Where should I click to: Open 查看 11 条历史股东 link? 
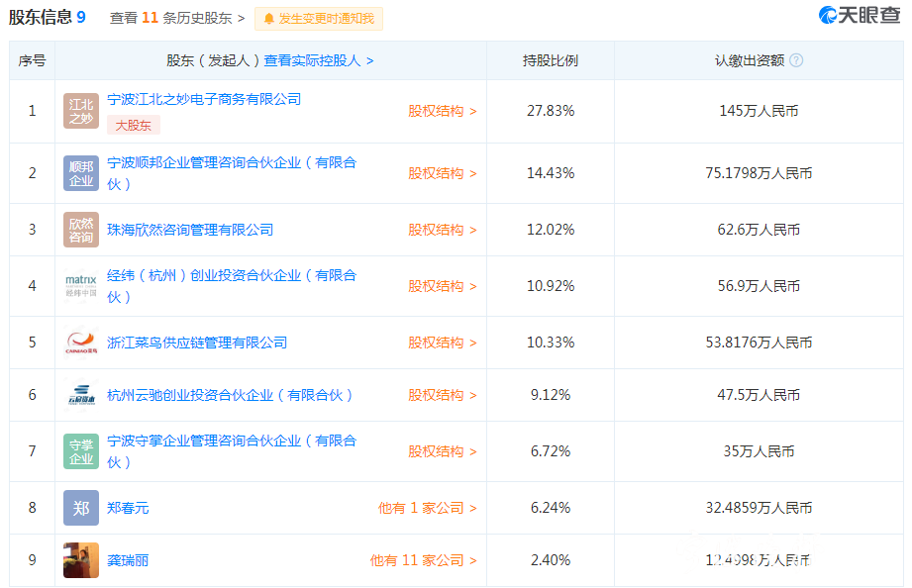177,18
